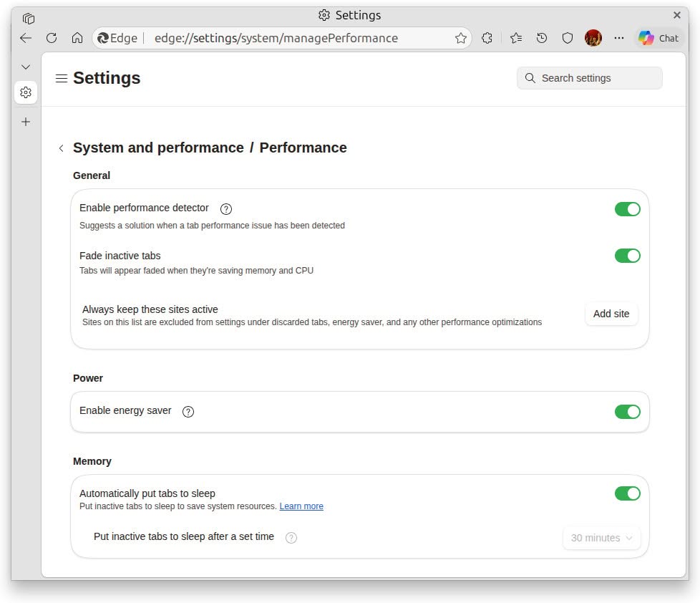Open Browser essentials shield icon
This screenshot has width=700, height=603.
[568, 38]
